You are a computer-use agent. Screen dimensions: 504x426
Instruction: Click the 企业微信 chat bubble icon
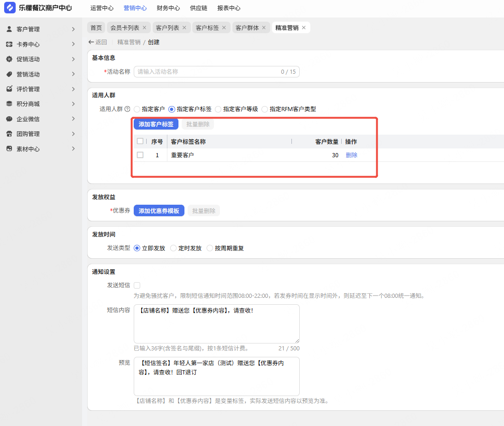tap(9, 119)
